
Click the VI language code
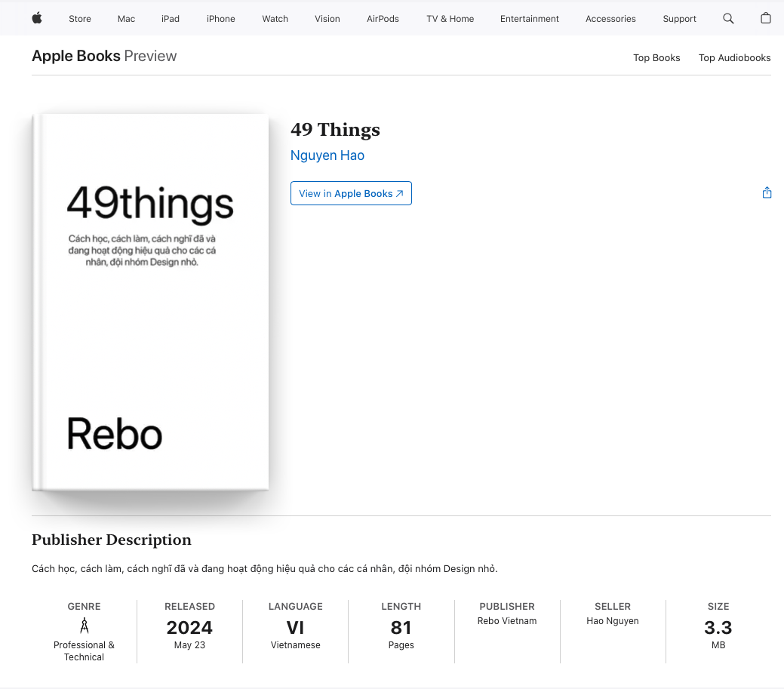pos(295,628)
